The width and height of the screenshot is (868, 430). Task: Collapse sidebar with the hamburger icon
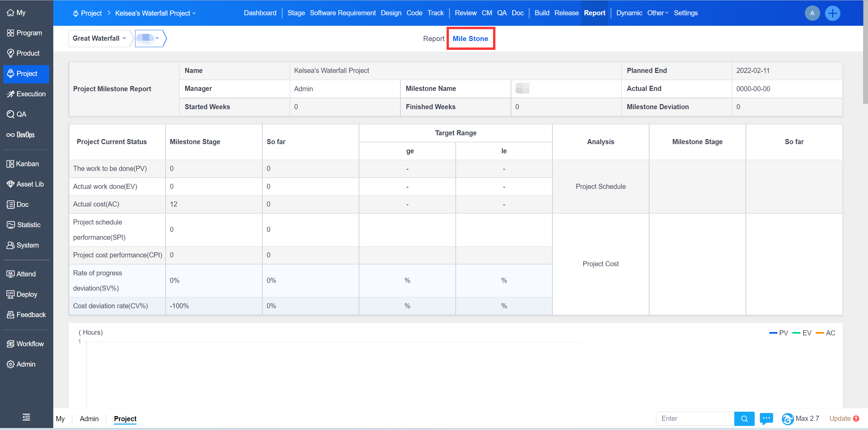click(26, 417)
